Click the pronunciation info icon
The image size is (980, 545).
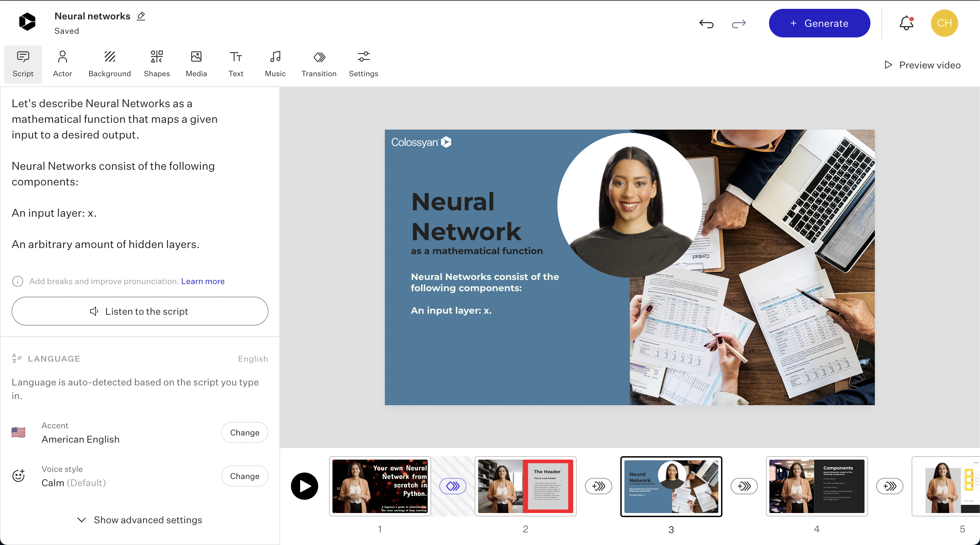[17, 281]
